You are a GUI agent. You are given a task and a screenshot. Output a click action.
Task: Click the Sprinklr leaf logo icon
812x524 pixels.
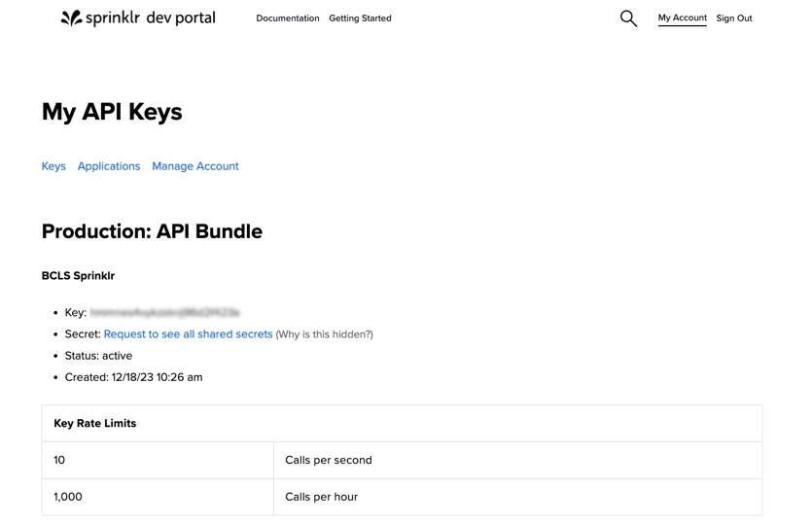pyautogui.click(x=71, y=17)
